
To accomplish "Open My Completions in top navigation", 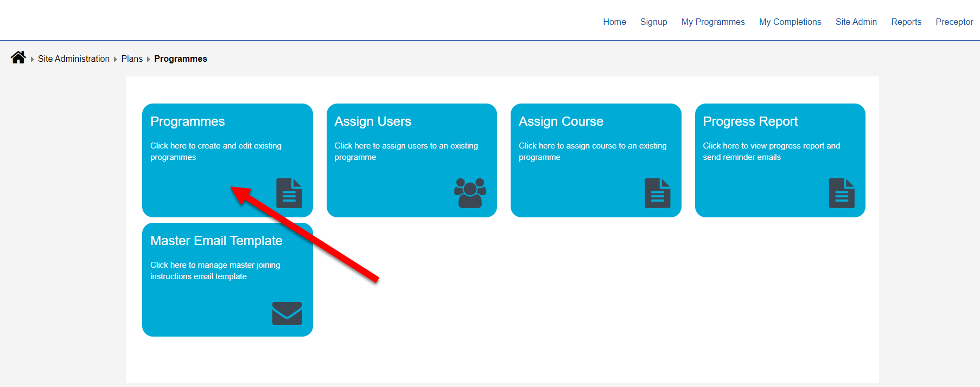I will coord(790,22).
